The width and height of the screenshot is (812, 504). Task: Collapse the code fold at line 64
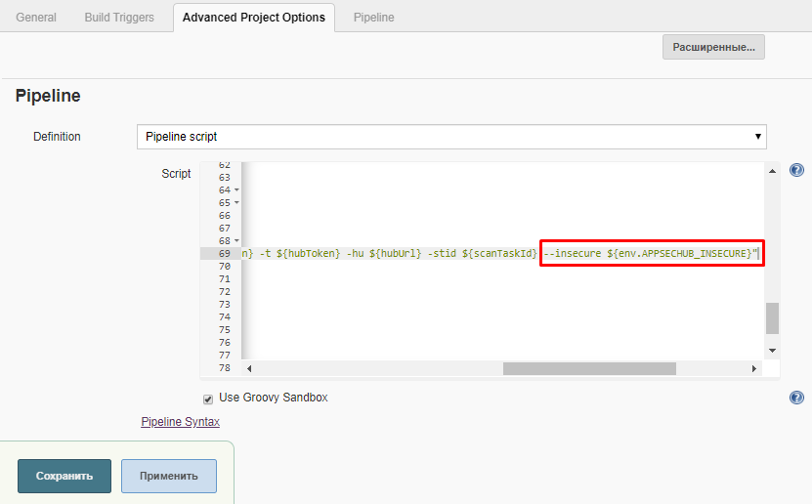point(236,189)
